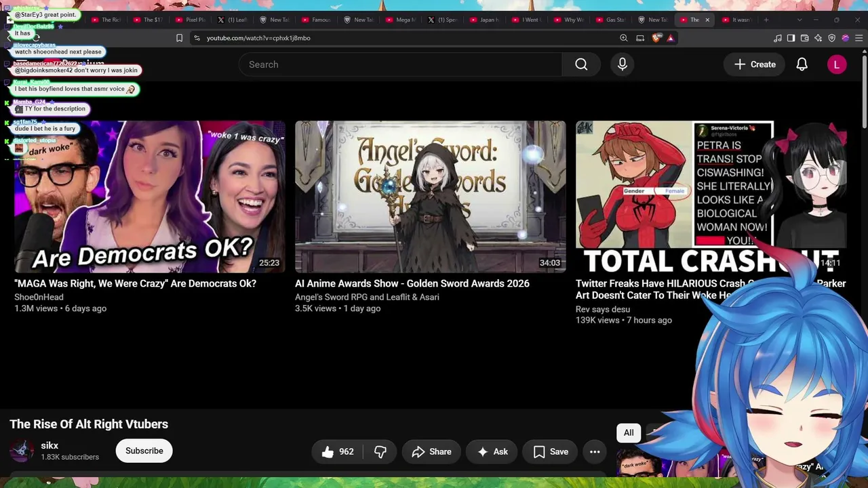This screenshot has height=488, width=868.
Task: Open the browser hamburger main menu
Action: click(859, 38)
